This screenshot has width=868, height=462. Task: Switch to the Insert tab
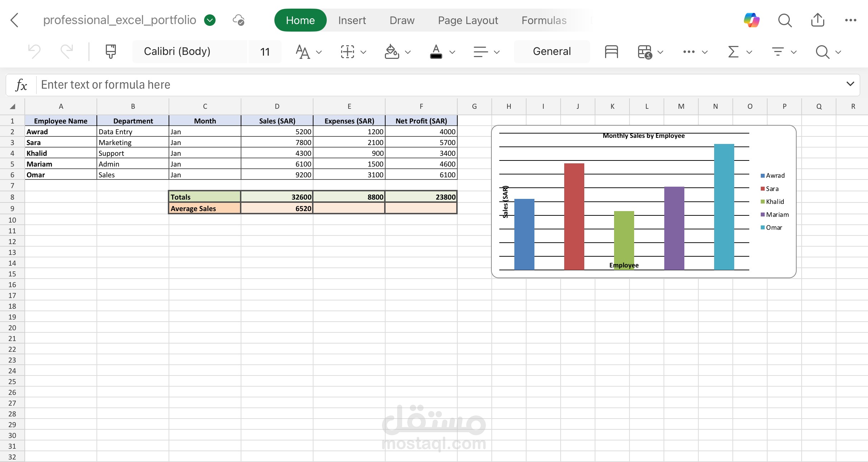point(352,20)
